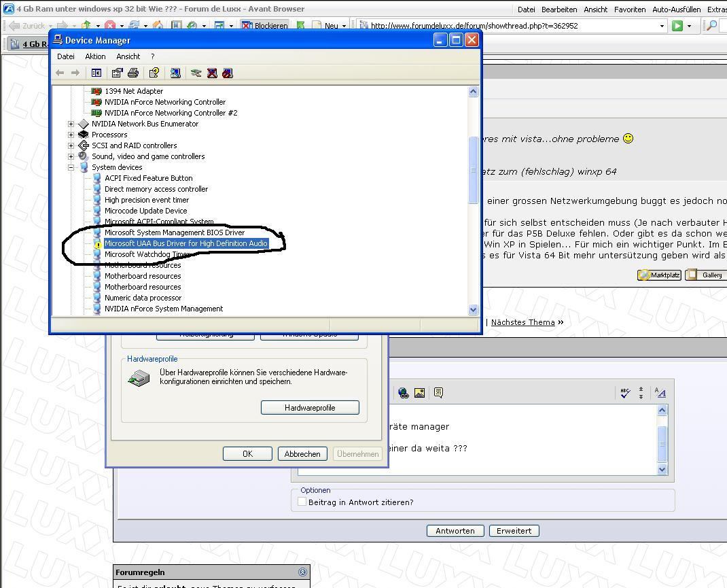Click the browser Zurück back button

coord(27,26)
